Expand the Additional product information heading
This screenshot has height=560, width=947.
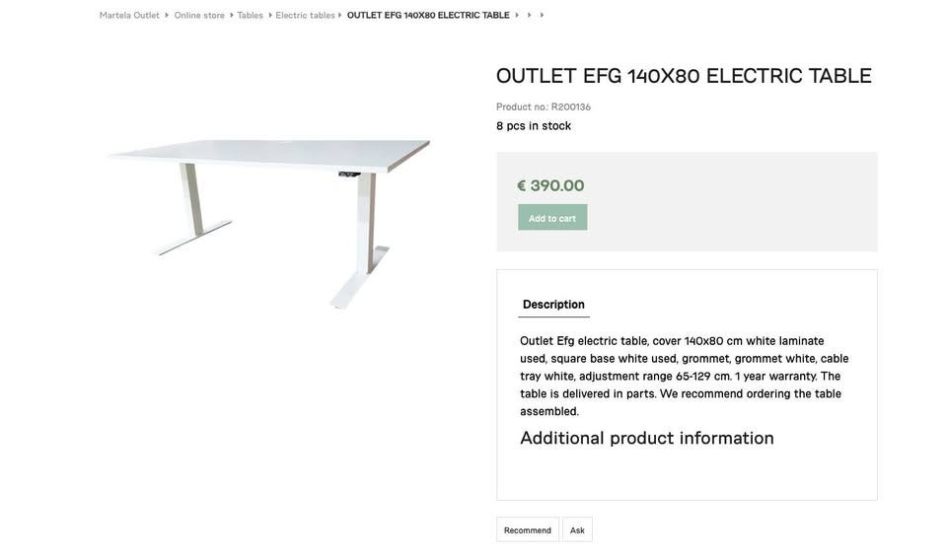(x=647, y=438)
